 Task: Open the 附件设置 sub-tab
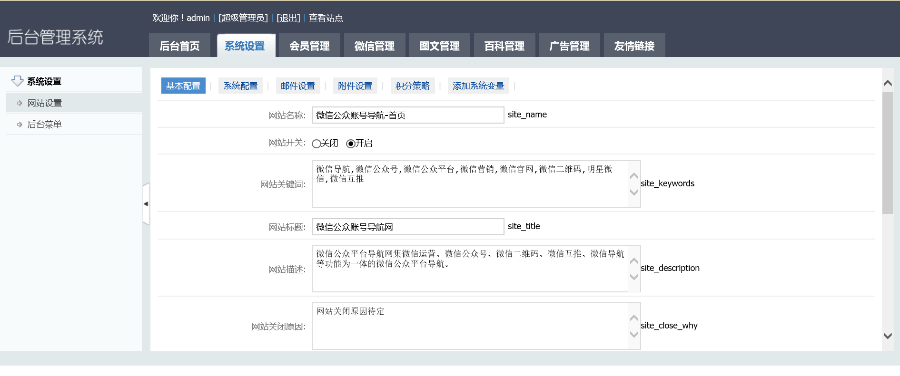[x=355, y=86]
